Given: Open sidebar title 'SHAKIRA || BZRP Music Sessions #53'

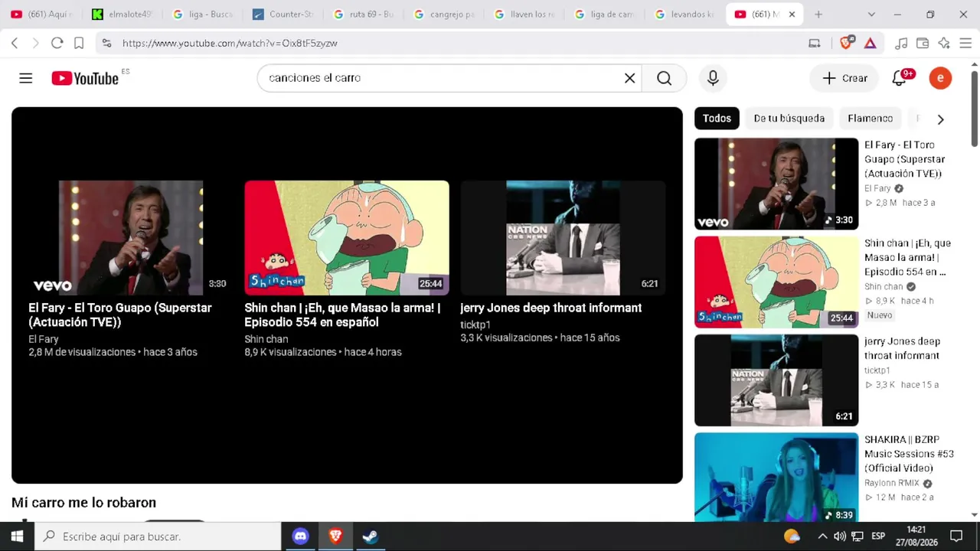Looking at the screenshot, I should 910,454.
